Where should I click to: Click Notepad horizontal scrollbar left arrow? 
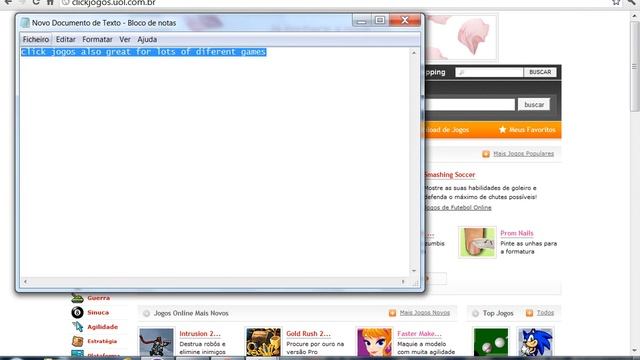pyautogui.click(x=25, y=282)
